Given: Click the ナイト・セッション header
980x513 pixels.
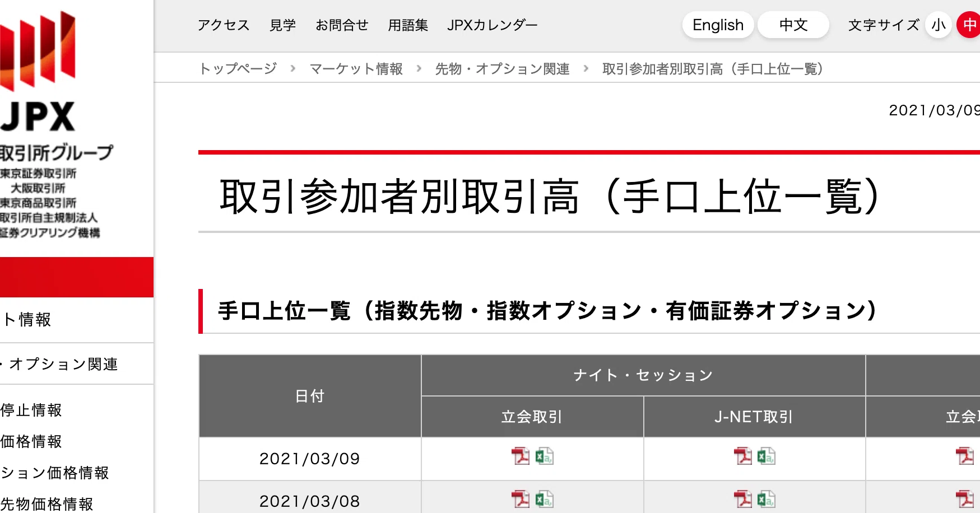Looking at the screenshot, I should (x=643, y=375).
